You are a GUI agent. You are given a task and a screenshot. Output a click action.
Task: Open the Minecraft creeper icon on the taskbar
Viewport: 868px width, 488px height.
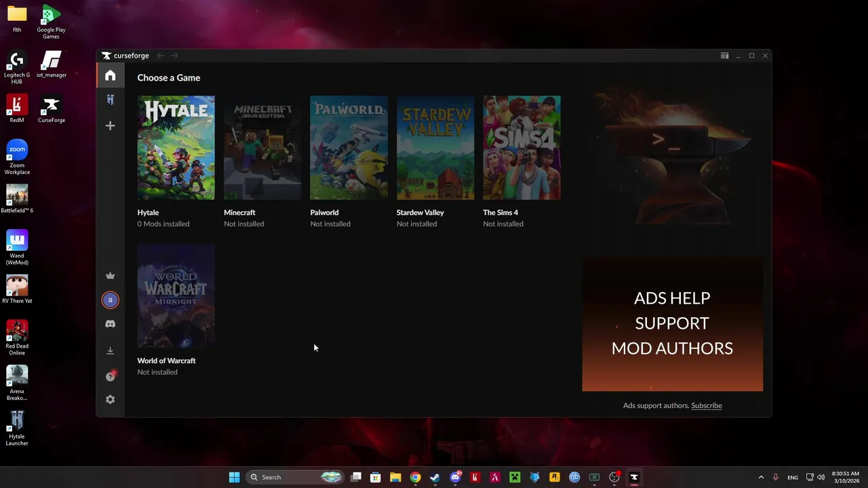(515, 477)
